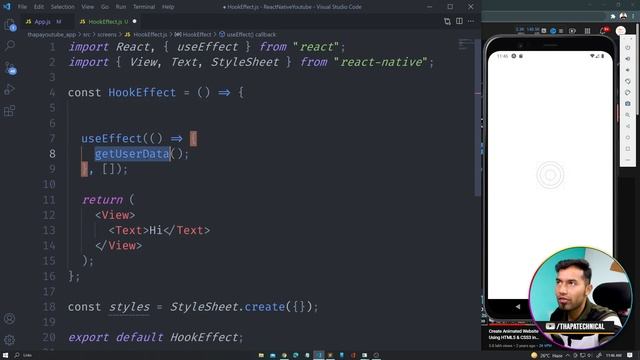Open the Go menu
Screen dimensions: 640x360
[x=105, y=7]
